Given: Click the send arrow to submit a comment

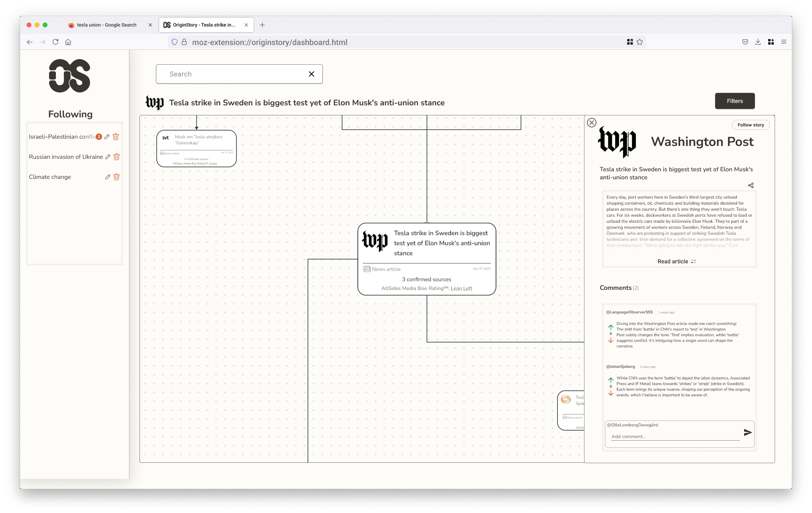Looking at the screenshot, I should pos(748,433).
